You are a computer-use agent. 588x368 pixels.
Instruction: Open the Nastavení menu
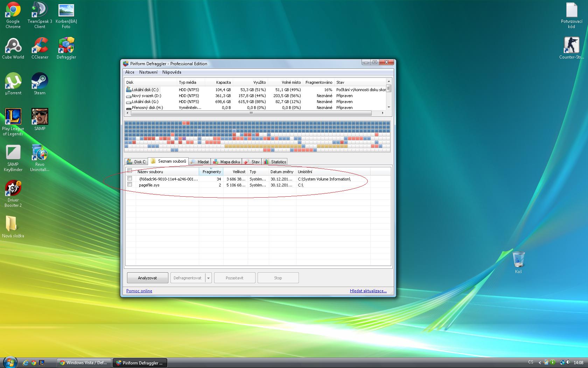click(148, 72)
